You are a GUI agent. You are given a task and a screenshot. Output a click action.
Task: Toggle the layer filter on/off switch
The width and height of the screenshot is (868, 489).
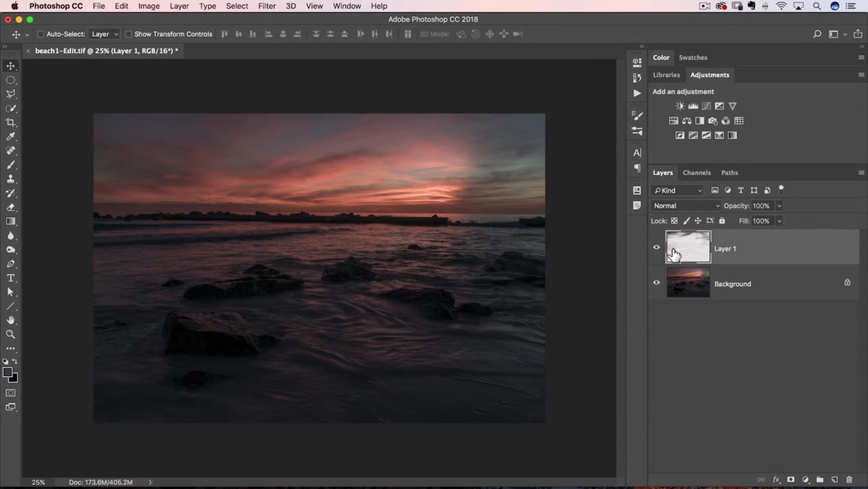click(781, 190)
